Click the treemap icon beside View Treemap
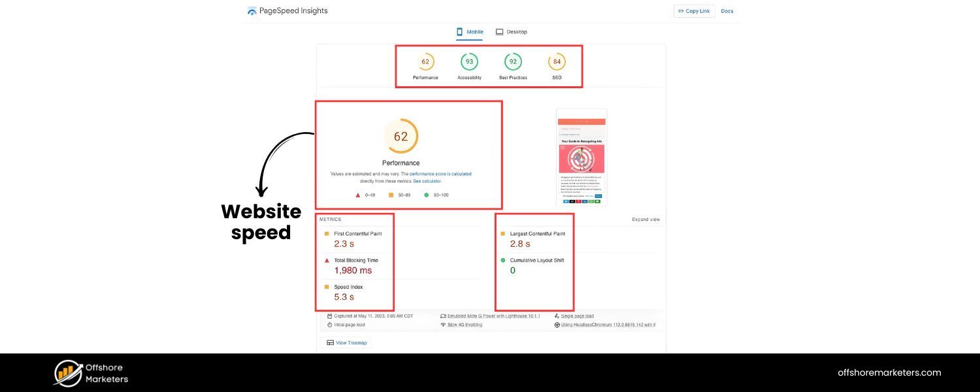Viewport: 980px width, 392px height. pyautogui.click(x=330, y=342)
